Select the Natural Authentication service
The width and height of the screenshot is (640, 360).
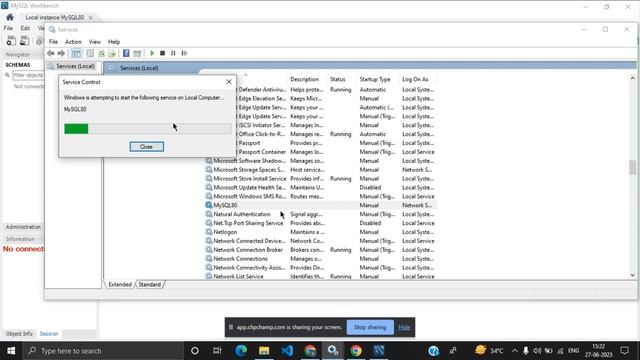tap(320, 214)
